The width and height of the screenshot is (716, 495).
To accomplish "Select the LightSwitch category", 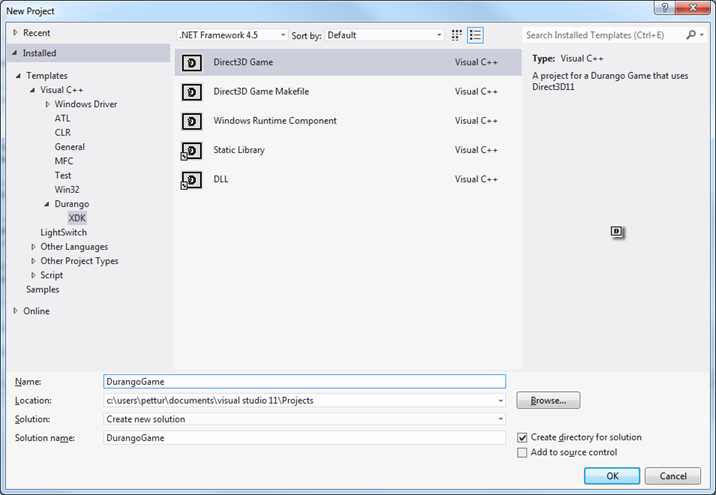I will pos(63,232).
